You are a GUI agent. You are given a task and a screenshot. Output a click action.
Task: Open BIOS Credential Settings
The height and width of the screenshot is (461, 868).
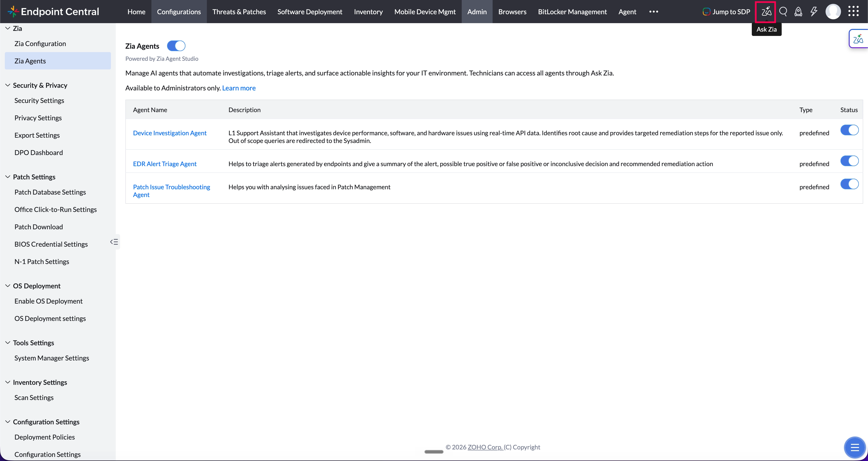[x=58, y=244]
